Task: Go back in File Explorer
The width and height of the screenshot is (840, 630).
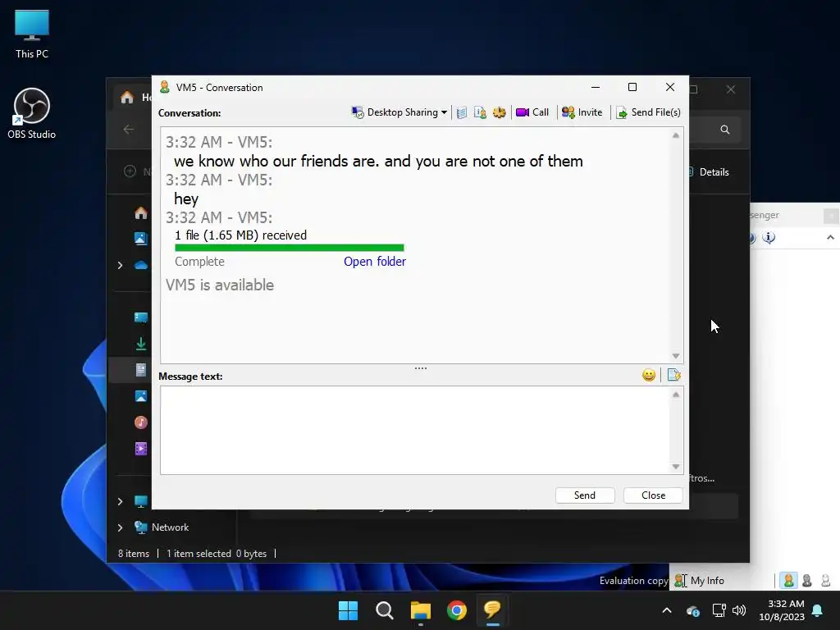Action: point(129,129)
